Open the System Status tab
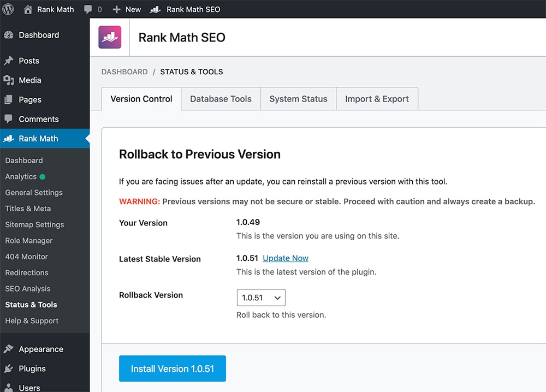This screenshot has height=392, width=546. point(298,99)
